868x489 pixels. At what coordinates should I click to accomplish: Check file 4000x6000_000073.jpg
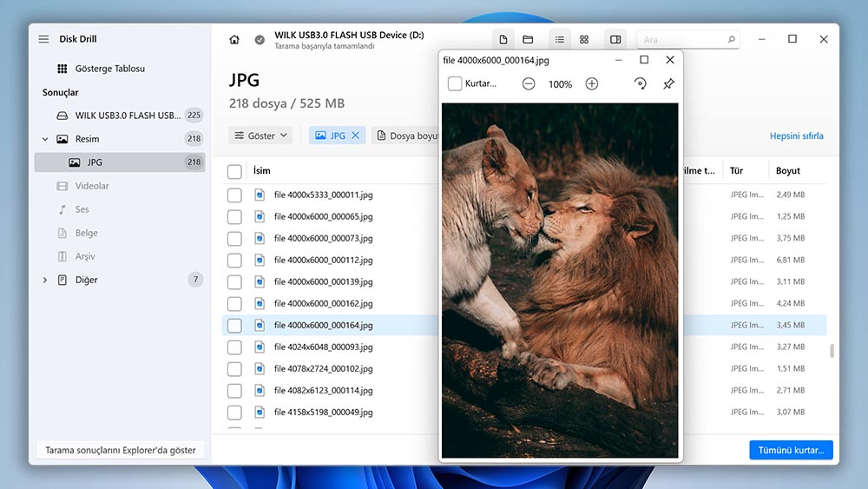point(234,238)
